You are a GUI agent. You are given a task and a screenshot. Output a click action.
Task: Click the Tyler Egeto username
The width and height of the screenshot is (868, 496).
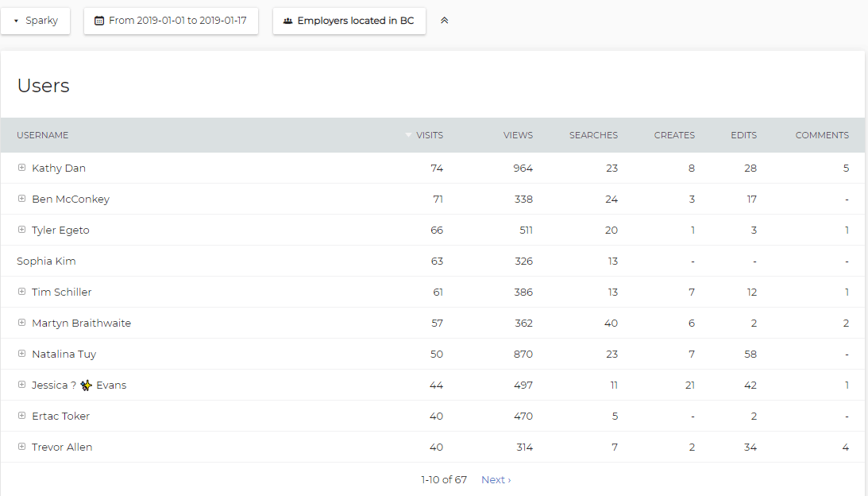coord(60,230)
